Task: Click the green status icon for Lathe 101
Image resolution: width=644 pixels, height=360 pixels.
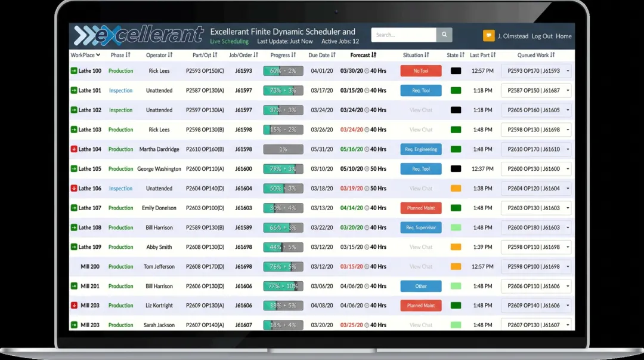Action: [x=74, y=91]
